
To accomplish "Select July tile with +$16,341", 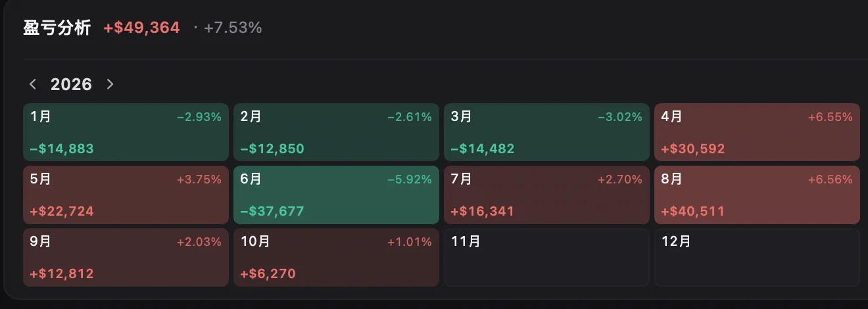I will (x=546, y=195).
